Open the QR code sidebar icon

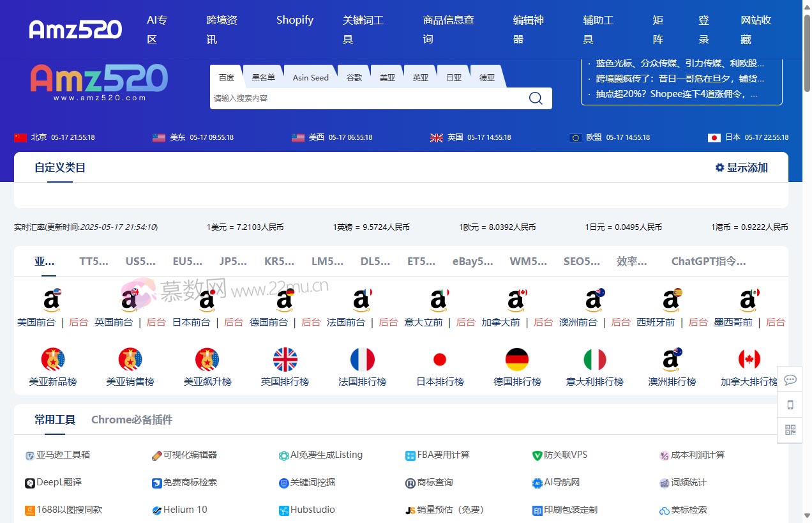790,430
